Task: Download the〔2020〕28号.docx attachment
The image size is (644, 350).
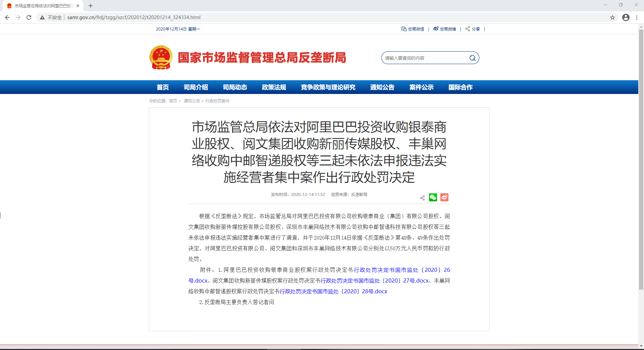Action: 333,291
